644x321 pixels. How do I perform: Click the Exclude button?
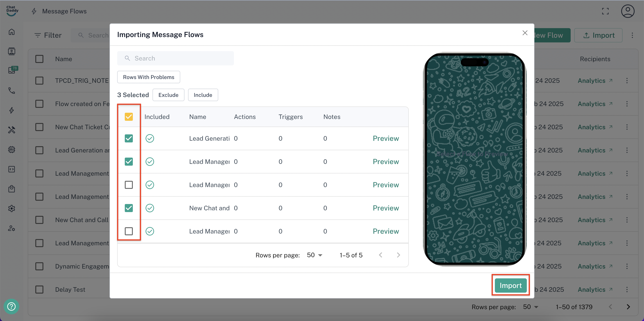(168, 95)
